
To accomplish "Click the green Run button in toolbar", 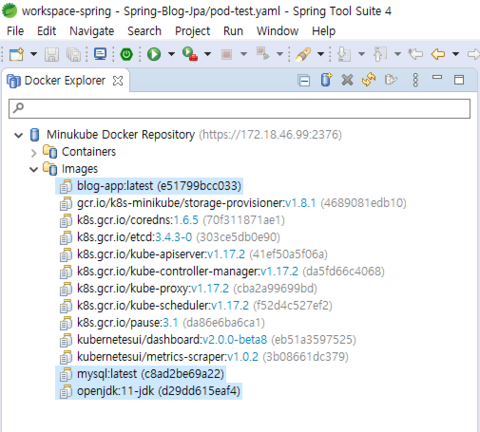I will (x=154, y=54).
